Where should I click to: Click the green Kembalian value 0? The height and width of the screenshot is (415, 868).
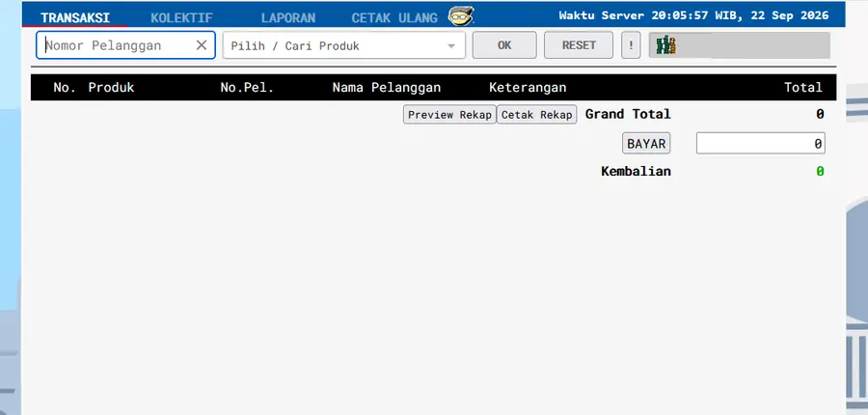point(820,171)
